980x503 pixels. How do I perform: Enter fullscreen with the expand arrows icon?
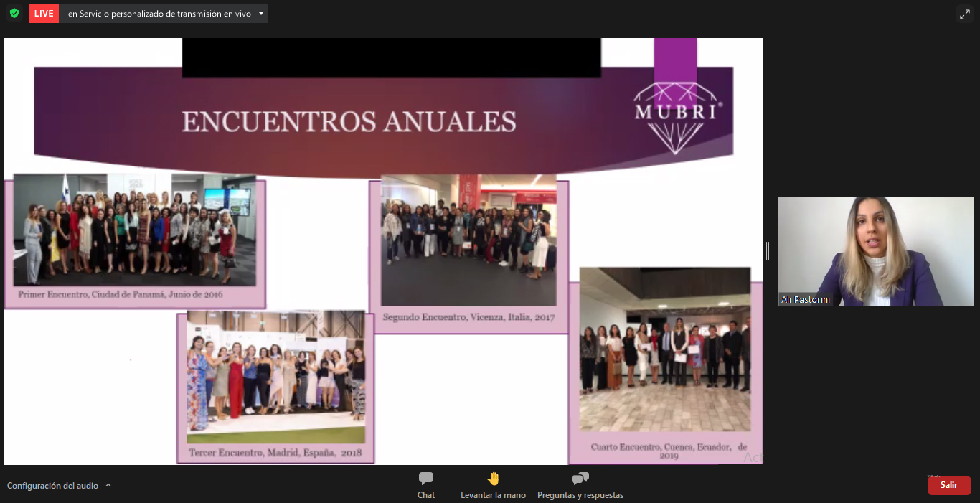pos(965,14)
